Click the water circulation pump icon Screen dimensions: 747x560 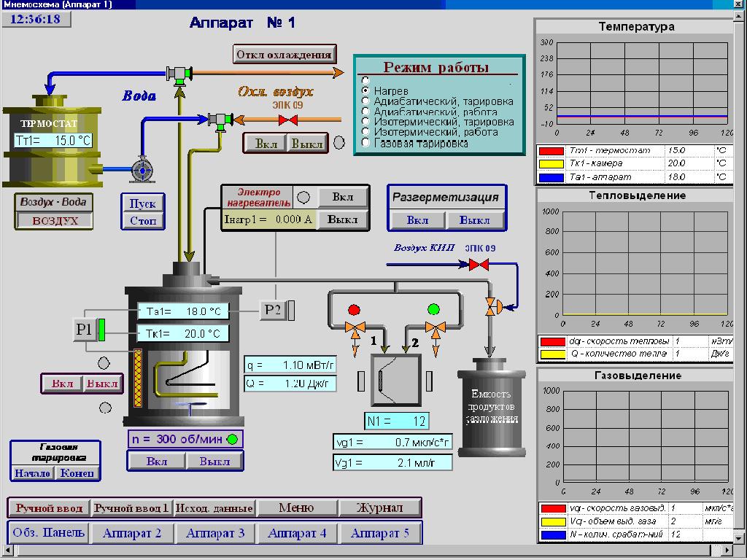(142, 169)
